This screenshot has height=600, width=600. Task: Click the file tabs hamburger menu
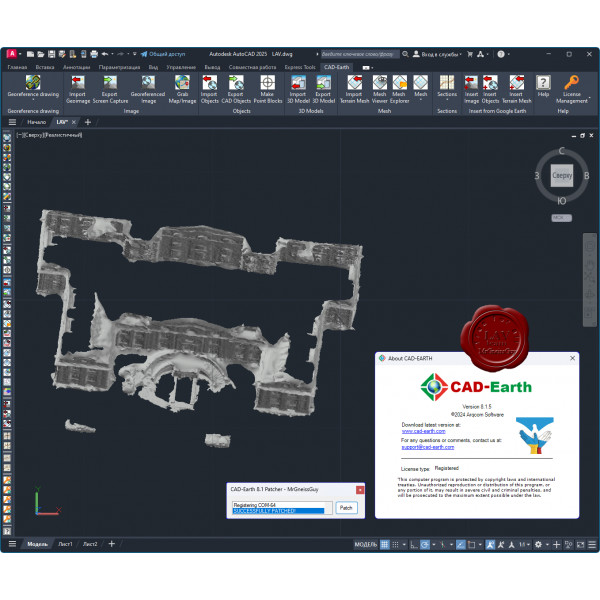12,122
